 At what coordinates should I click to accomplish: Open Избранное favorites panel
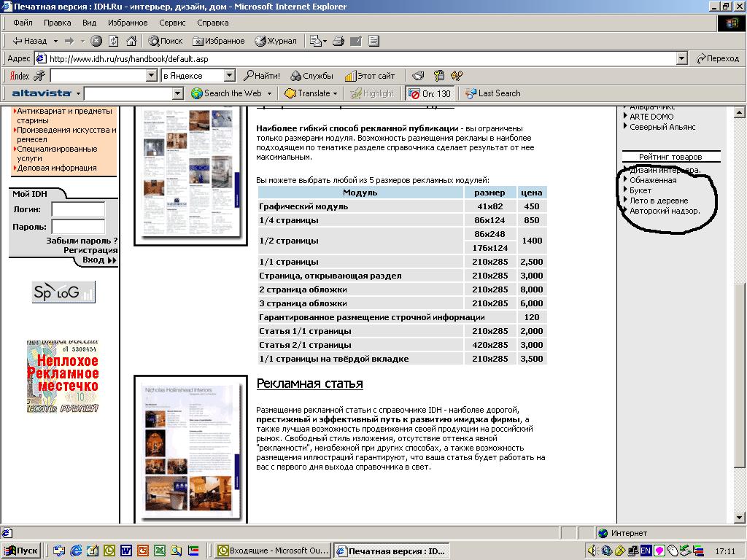219,41
